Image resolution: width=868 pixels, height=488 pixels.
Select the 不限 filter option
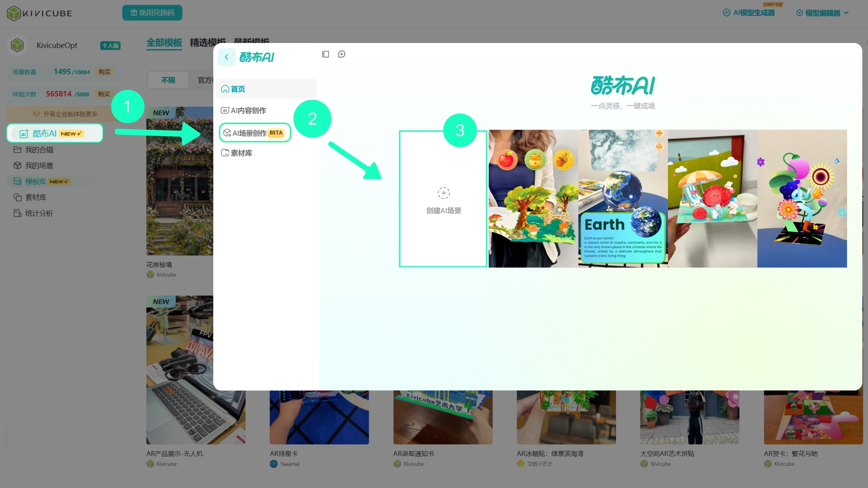(168, 80)
